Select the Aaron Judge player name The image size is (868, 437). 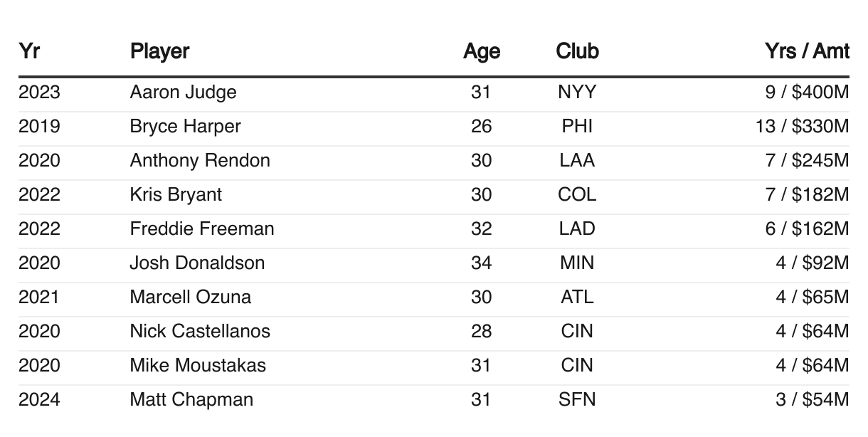[184, 93]
